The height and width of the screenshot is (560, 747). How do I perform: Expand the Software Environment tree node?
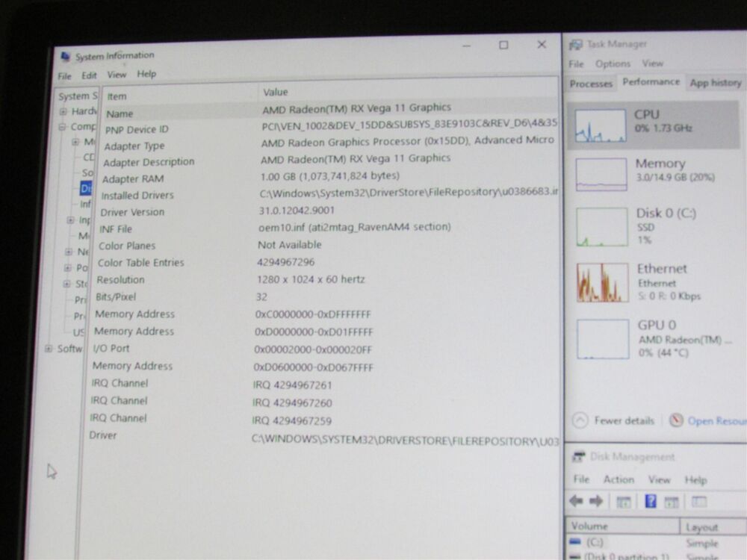(x=49, y=349)
